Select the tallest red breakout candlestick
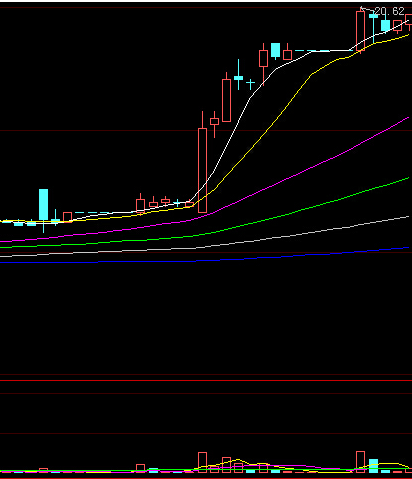This screenshot has width=412, height=479. [x=202, y=170]
